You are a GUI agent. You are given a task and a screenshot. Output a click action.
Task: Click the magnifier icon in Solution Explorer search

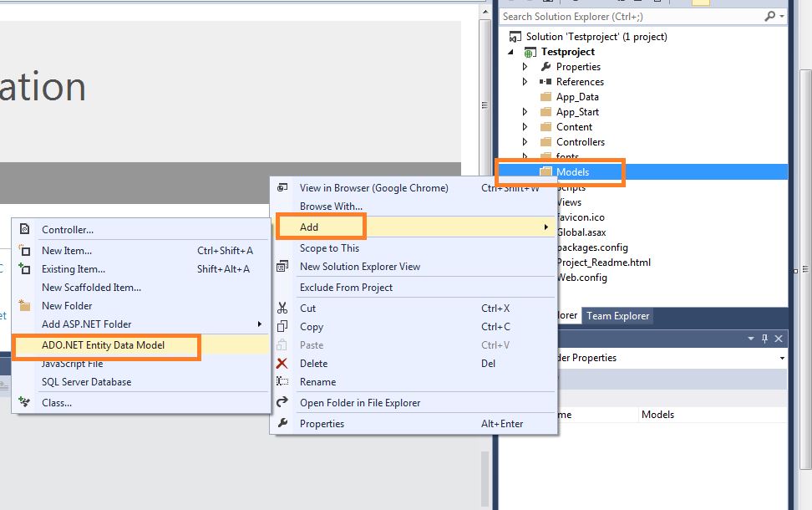coord(770,16)
